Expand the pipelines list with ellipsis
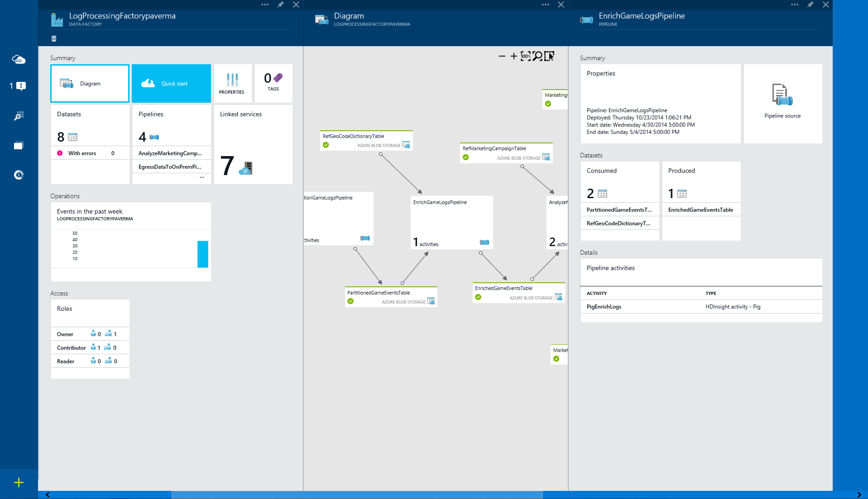This screenshot has height=499, width=868. coord(202,177)
